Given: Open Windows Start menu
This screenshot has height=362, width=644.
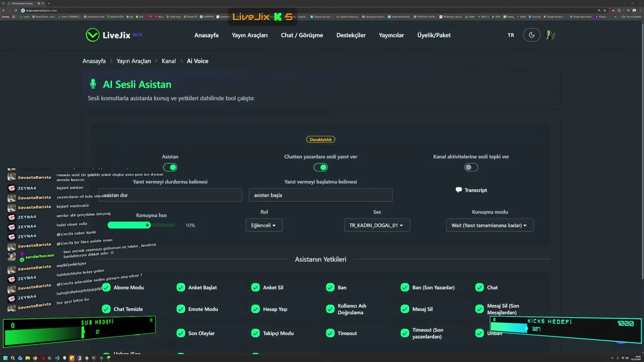Looking at the screenshot, I should pos(5,358).
